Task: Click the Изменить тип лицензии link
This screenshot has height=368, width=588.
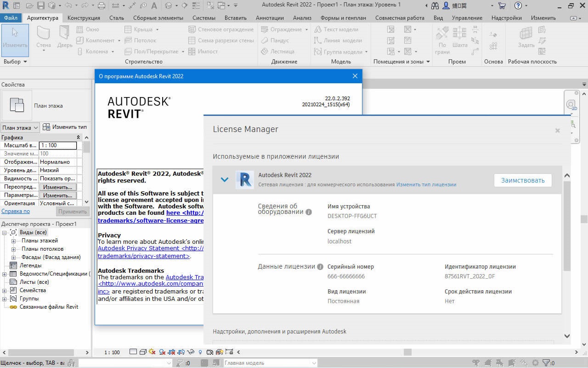Action: click(x=426, y=184)
